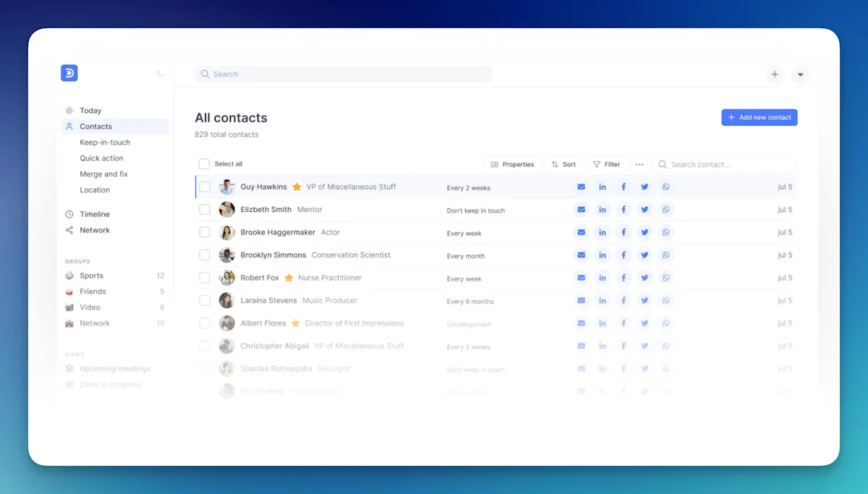Image resolution: width=868 pixels, height=494 pixels.
Task: Open Guy Hawkins Every 2 weeks frequency
Action: point(469,188)
